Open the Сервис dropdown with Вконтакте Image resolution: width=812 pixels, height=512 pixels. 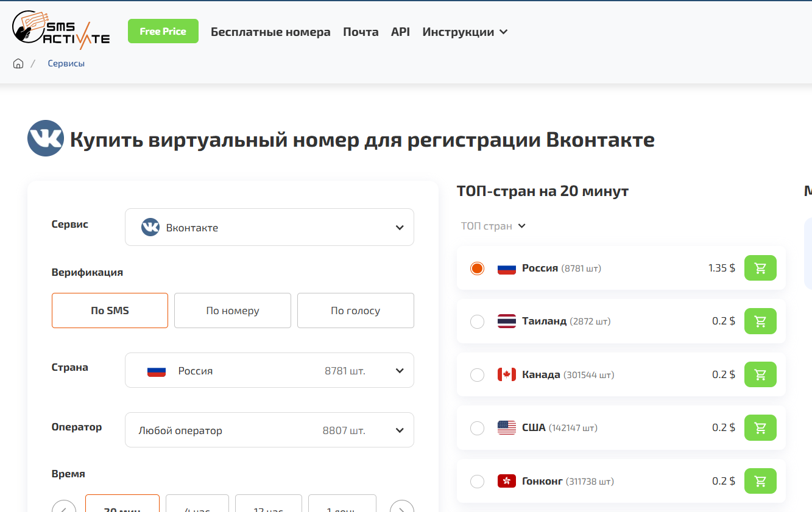269,227
